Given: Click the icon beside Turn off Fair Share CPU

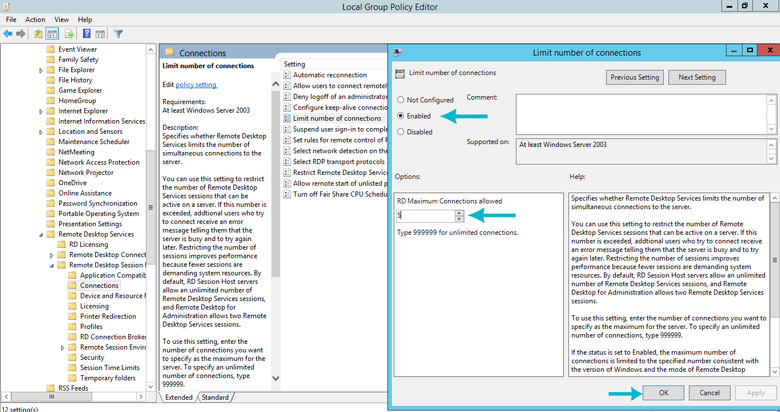Looking at the screenshot, I should pos(287,194).
